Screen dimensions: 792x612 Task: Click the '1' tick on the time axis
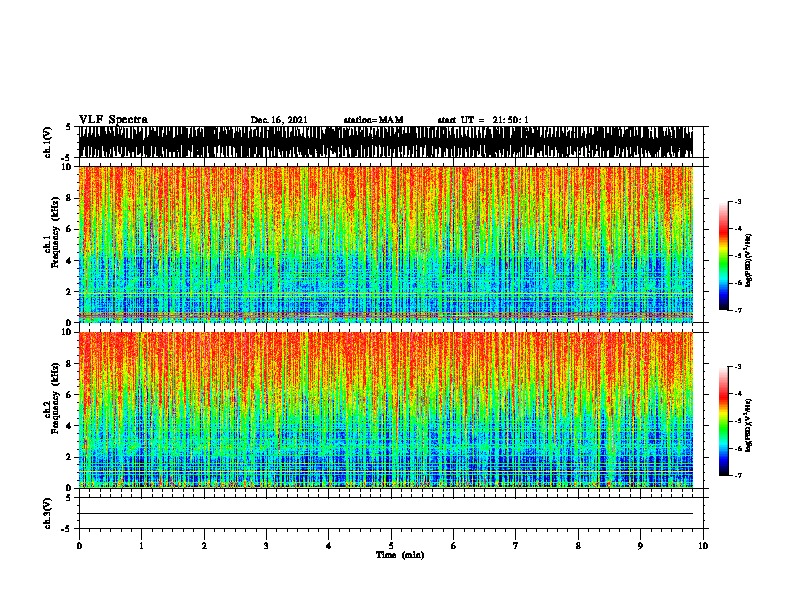pyautogui.click(x=141, y=546)
